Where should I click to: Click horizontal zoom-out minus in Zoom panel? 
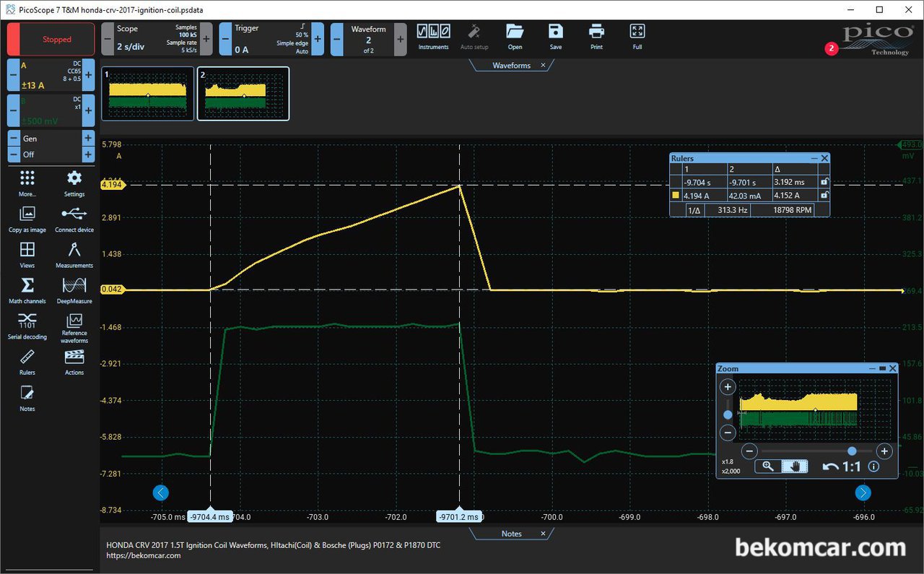(749, 451)
